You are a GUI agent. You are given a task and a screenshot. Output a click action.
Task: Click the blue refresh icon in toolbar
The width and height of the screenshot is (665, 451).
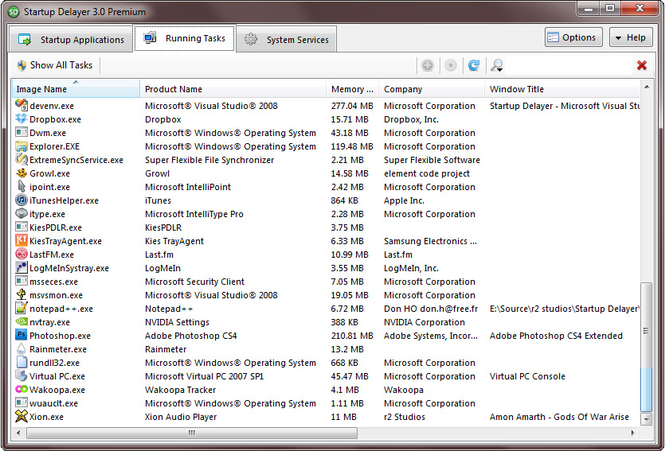click(x=474, y=65)
